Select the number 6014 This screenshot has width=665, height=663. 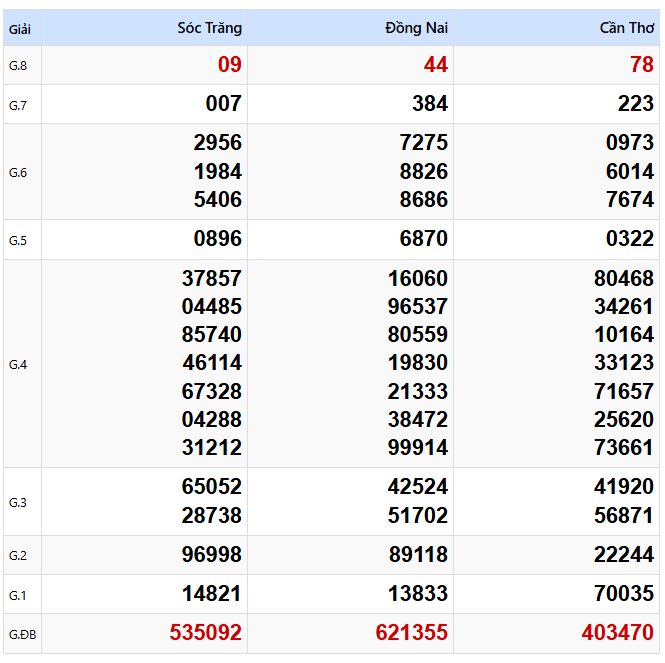coord(630,171)
